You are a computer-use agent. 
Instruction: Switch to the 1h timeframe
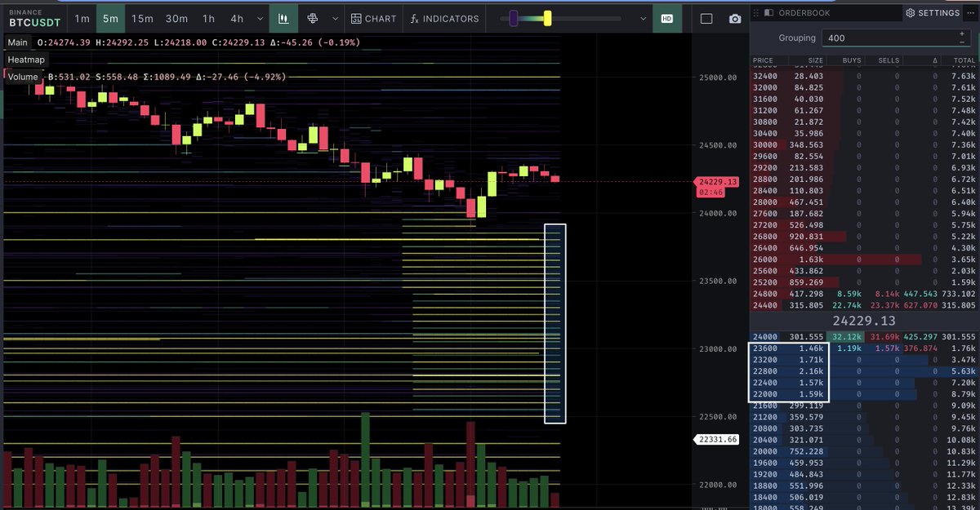point(209,18)
